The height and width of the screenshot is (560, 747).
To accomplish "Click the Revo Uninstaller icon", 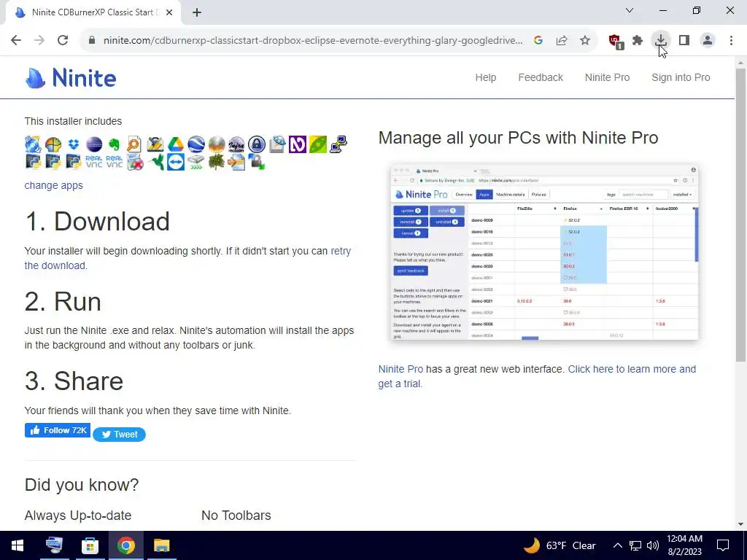I will tap(135, 163).
